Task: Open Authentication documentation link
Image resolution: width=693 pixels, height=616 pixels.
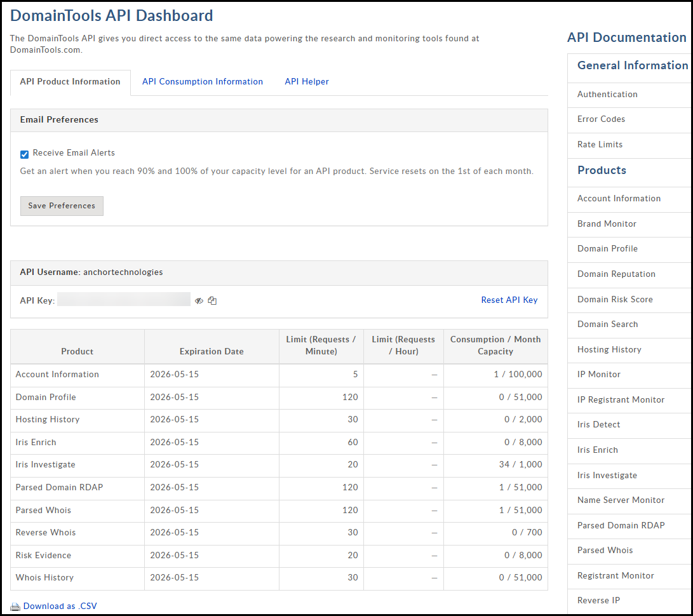Action: point(607,94)
